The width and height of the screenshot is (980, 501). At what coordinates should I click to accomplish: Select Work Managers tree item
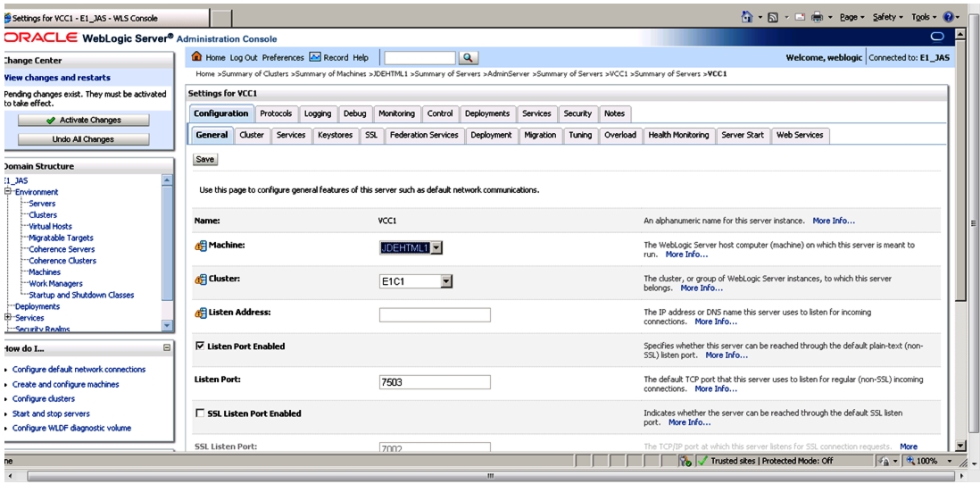click(x=55, y=284)
